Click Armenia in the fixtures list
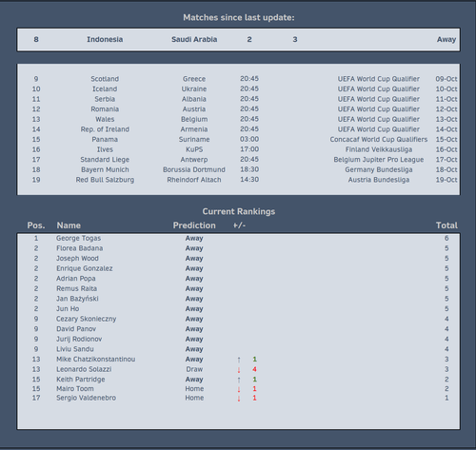Viewport: 476px width, 450px height. [x=194, y=129]
